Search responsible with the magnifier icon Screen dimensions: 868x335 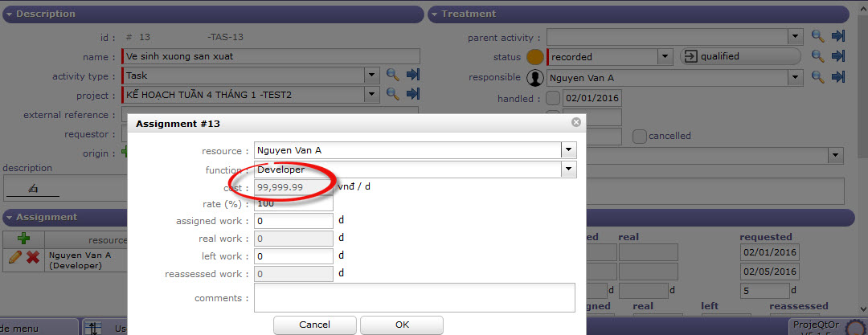pyautogui.click(x=817, y=76)
